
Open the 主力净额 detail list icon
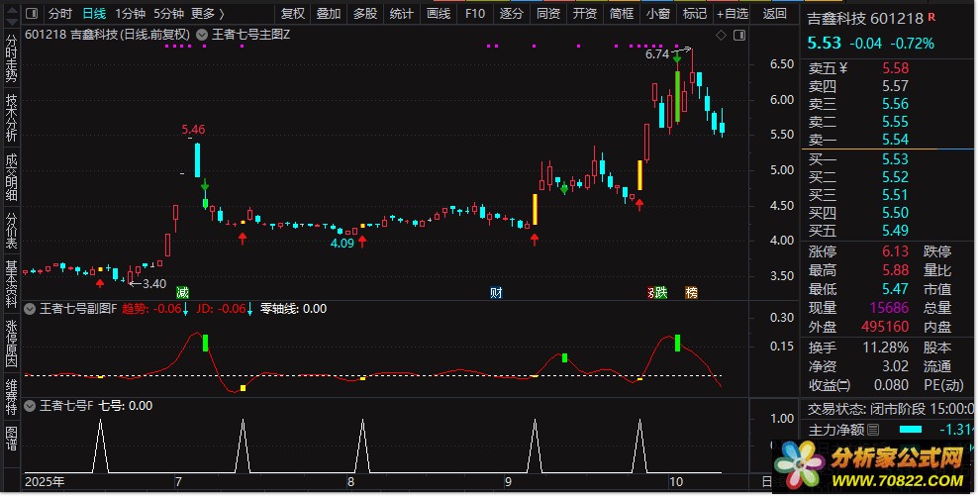(x=873, y=430)
